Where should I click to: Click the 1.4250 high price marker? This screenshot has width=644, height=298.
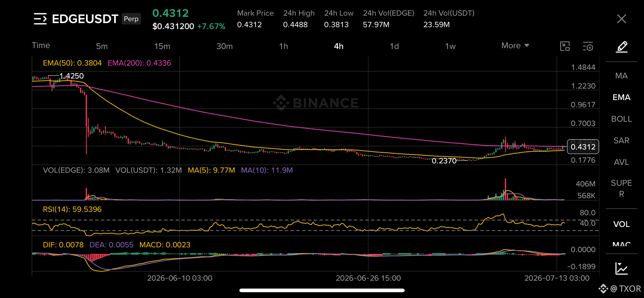(71, 76)
